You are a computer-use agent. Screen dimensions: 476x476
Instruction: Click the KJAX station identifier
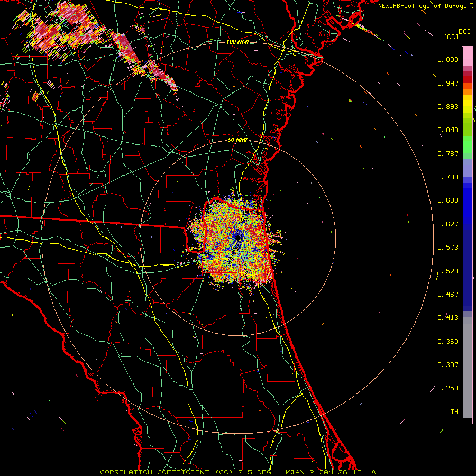pos(296,472)
